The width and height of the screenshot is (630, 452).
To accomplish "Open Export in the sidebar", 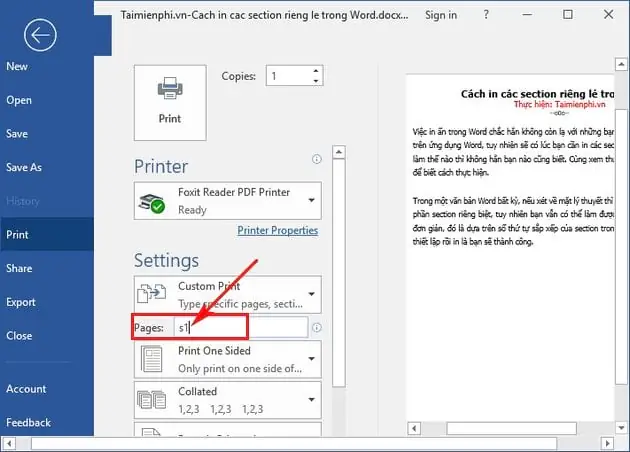I will pyautogui.click(x=20, y=302).
